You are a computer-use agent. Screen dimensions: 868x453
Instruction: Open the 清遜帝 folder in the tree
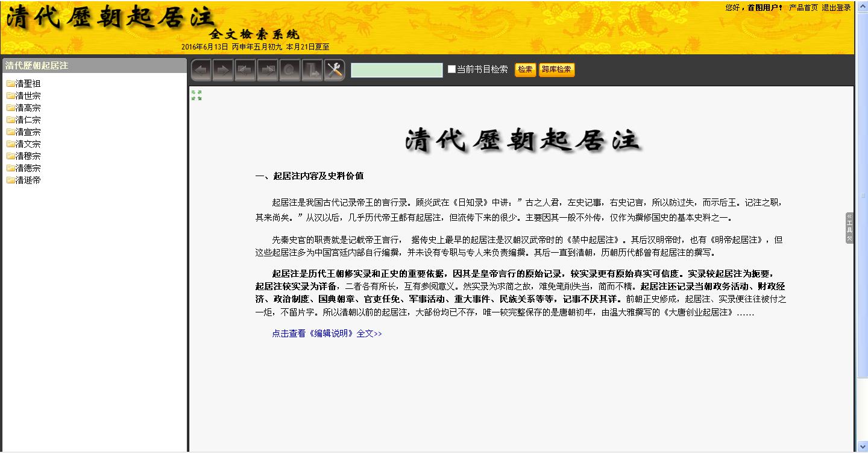pos(28,180)
